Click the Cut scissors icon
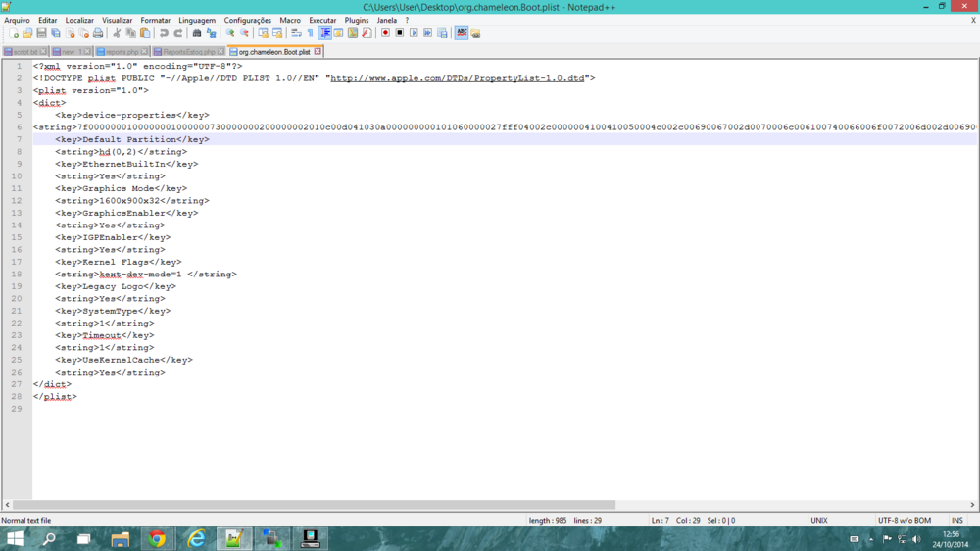This screenshot has height=551, width=980. coord(117,33)
